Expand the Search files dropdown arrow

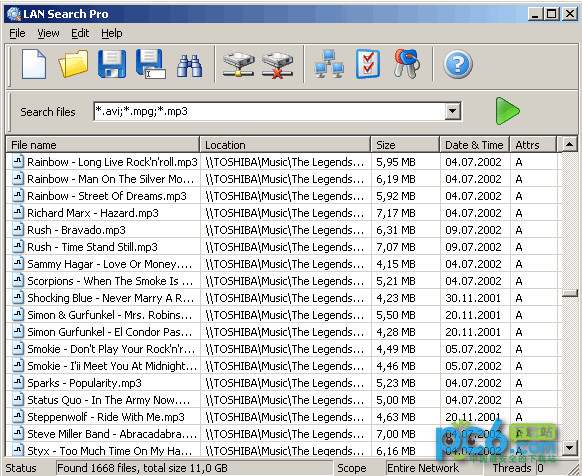click(452, 111)
